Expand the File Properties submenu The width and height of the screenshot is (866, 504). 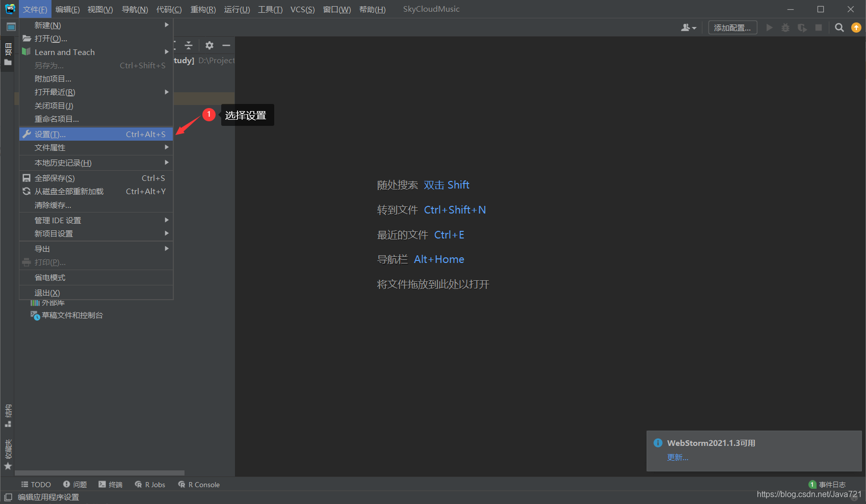click(x=96, y=148)
